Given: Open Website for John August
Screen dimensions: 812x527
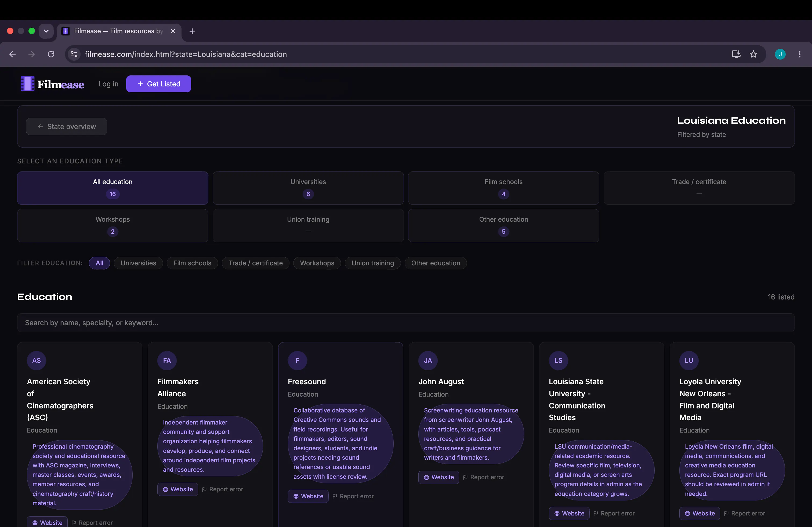Looking at the screenshot, I should 438,477.
